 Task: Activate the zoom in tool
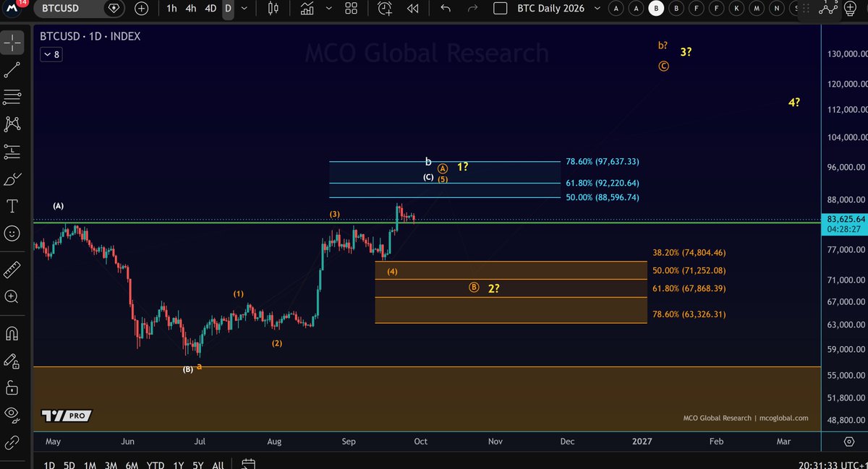(12, 296)
